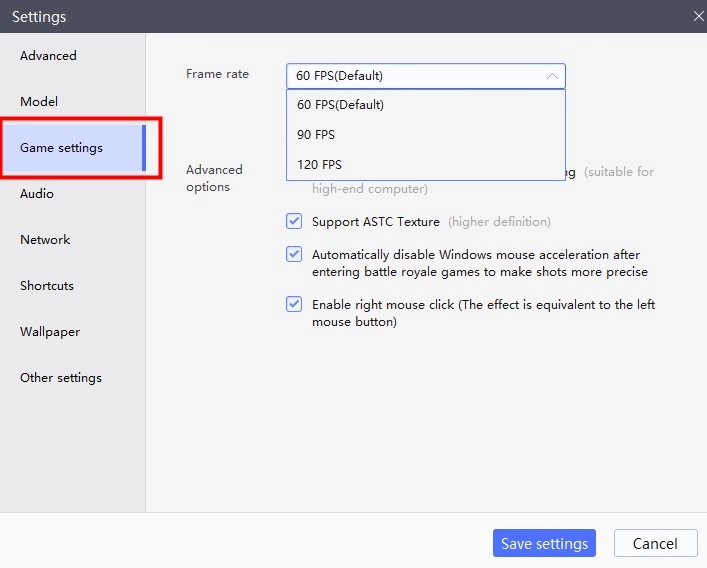707x568 pixels.
Task: Click the Advanced options label
Action: (214, 178)
